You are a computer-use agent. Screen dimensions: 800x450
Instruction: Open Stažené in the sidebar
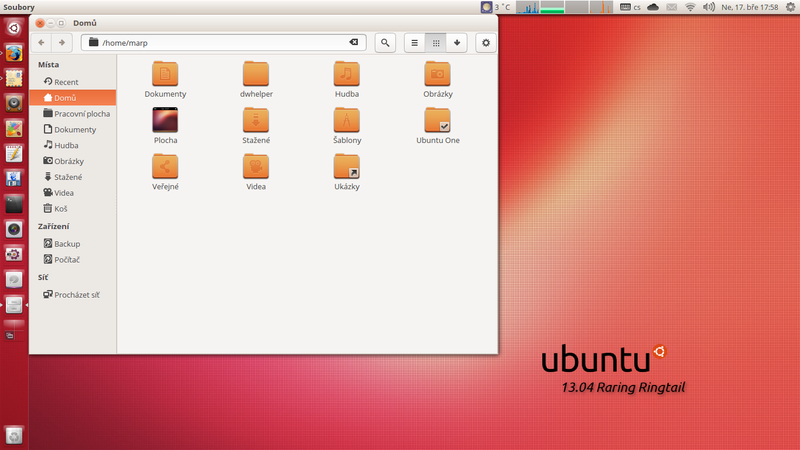point(72,177)
